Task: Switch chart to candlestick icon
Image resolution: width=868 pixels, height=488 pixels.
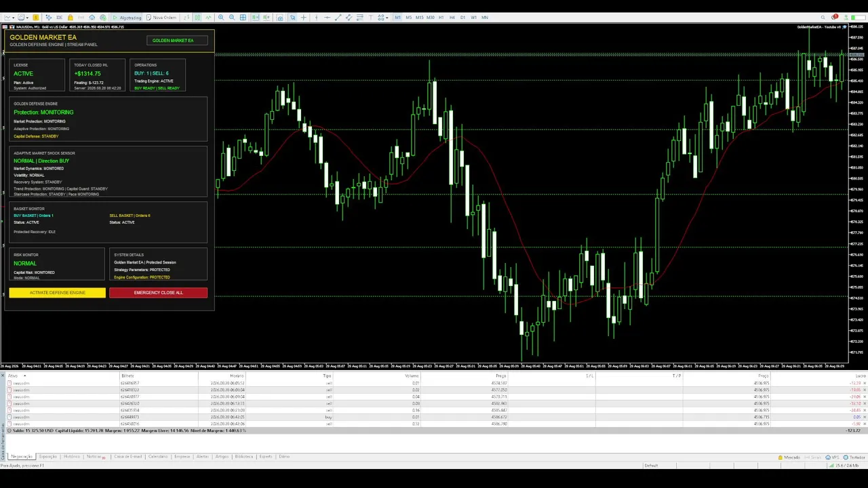Action: tap(197, 18)
